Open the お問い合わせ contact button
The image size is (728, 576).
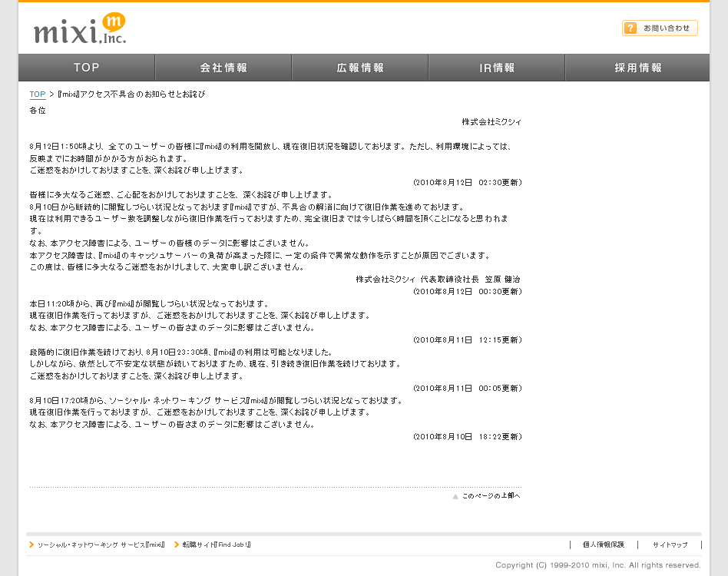660,28
